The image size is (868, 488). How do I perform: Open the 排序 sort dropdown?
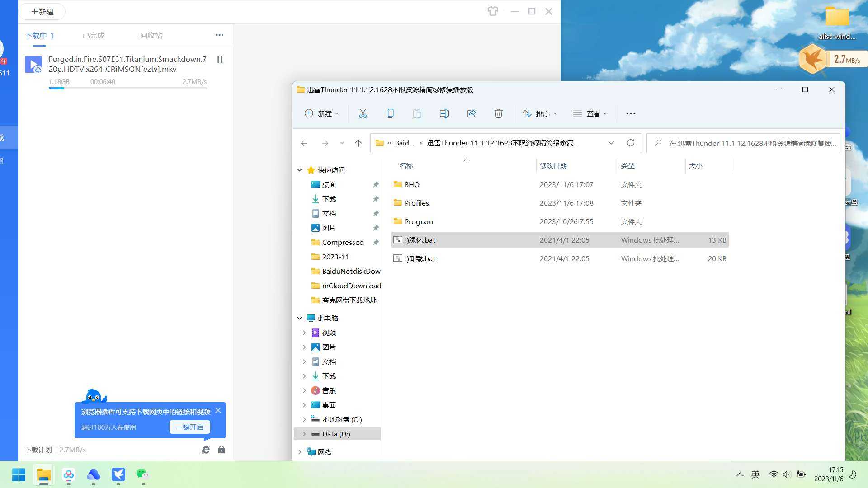tap(539, 113)
